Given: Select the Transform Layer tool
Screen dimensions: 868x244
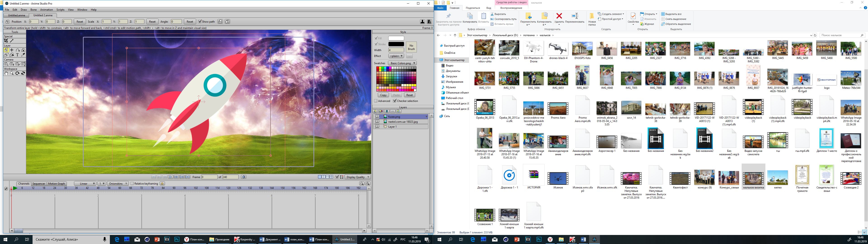Looking at the screenshot, I should 6,50.
